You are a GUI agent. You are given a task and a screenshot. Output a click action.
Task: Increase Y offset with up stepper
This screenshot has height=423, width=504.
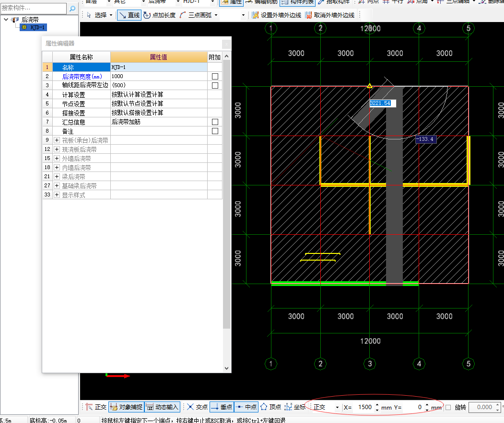coord(427,405)
